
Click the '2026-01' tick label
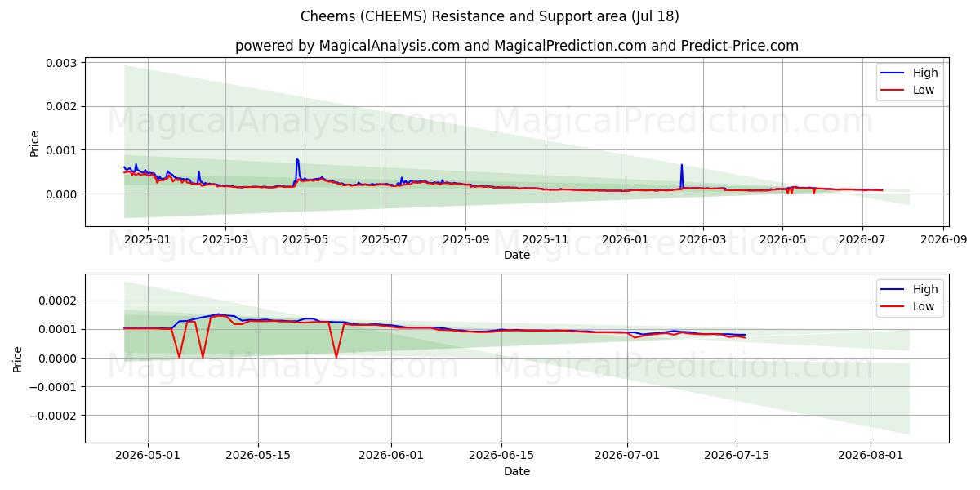[x=626, y=239]
